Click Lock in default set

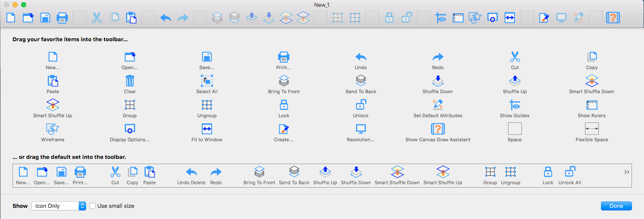click(548, 176)
